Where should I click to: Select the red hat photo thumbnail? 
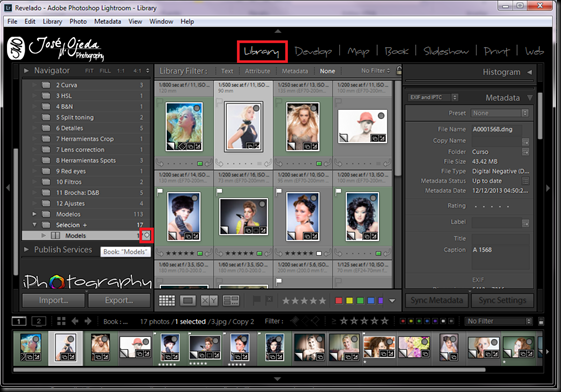point(362,127)
